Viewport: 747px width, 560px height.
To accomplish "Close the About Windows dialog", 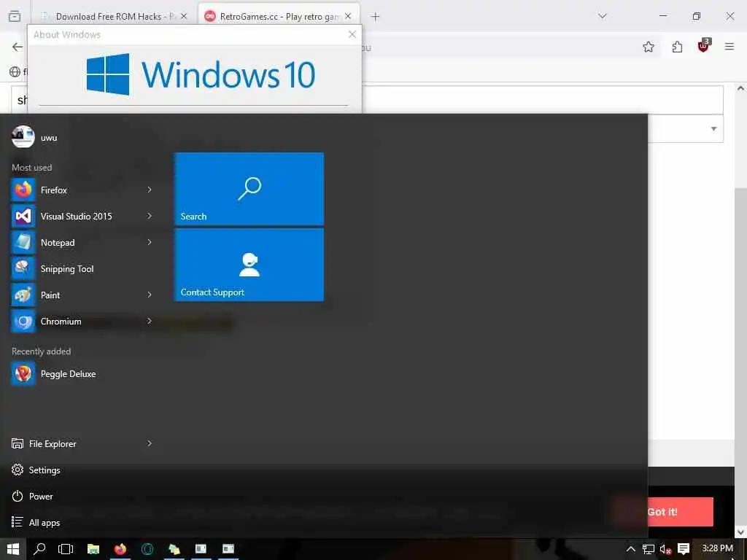I will tap(352, 34).
